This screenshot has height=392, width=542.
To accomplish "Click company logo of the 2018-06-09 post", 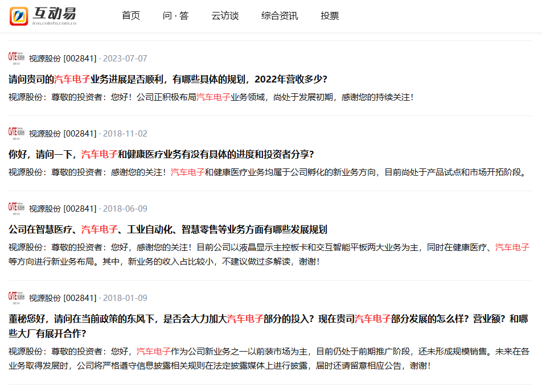I will click(17, 208).
